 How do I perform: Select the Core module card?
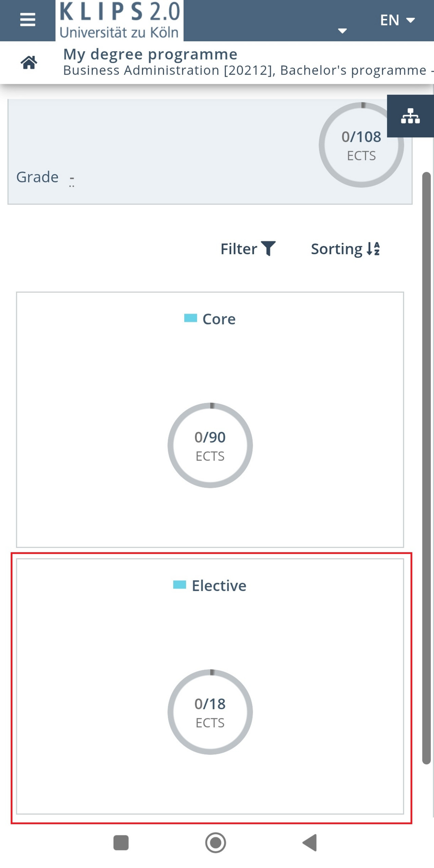coord(210,419)
